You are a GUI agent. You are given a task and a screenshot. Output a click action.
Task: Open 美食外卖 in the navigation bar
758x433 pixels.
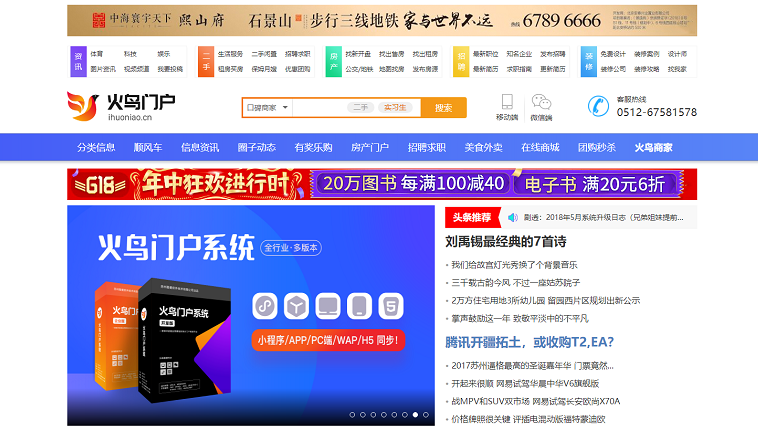(x=483, y=147)
